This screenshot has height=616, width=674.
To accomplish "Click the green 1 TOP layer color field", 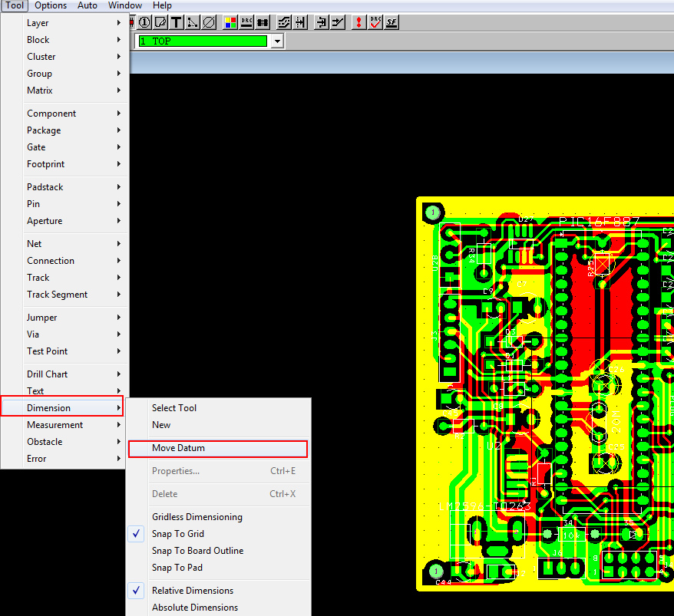I will tap(202, 41).
